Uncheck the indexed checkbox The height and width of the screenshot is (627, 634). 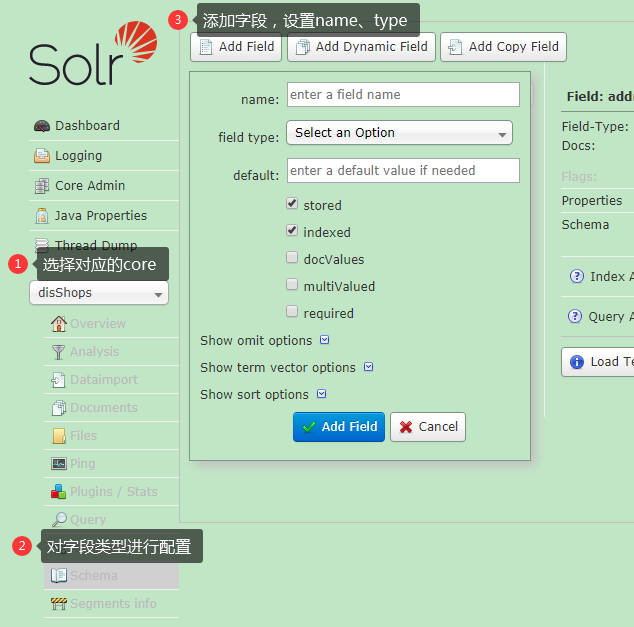[292, 230]
